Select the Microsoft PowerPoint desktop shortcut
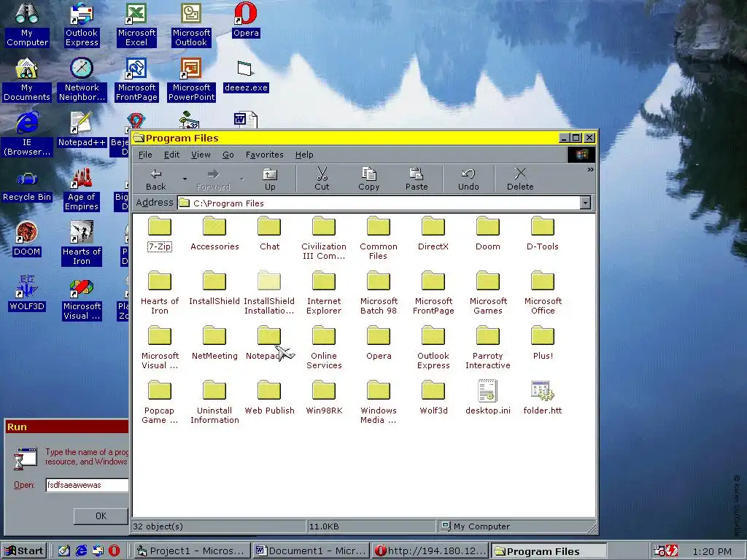Image resolution: width=747 pixels, height=560 pixels. (x=191, y=79)
